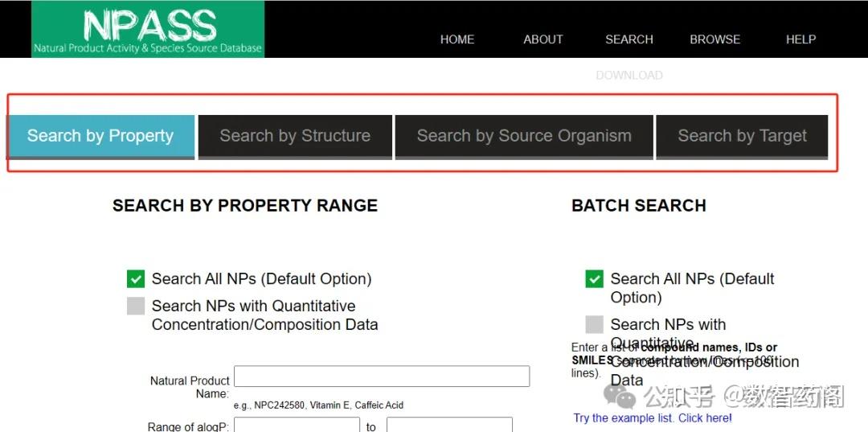868x432 pixels.
Task: Switch to Search by Target tab
Action: [742, 136]
